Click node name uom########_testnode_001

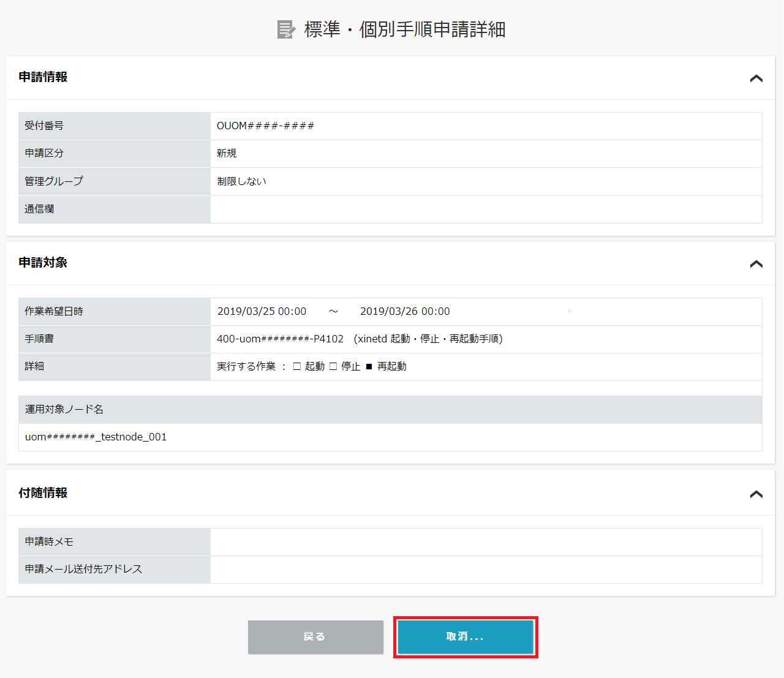(x=96, y=437)
